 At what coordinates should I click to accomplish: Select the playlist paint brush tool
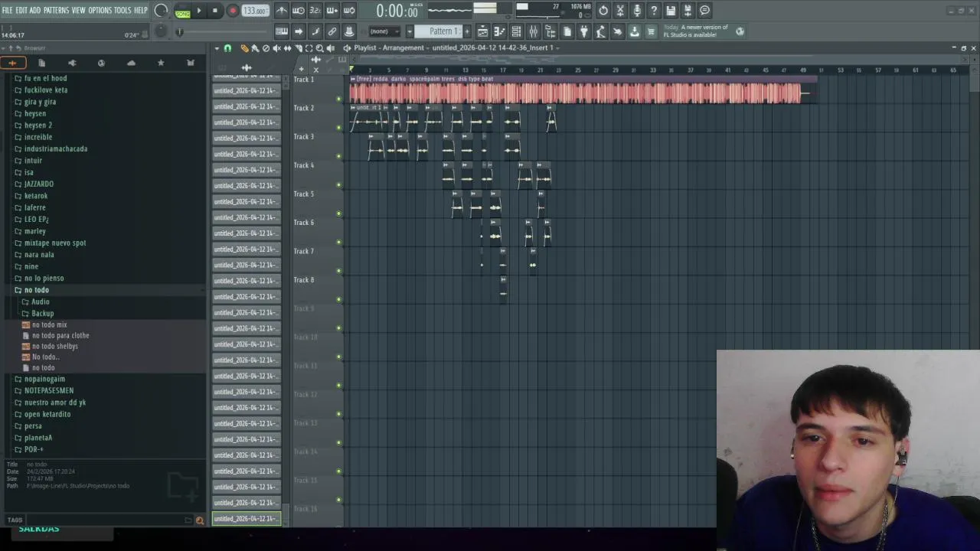point(255,48)
